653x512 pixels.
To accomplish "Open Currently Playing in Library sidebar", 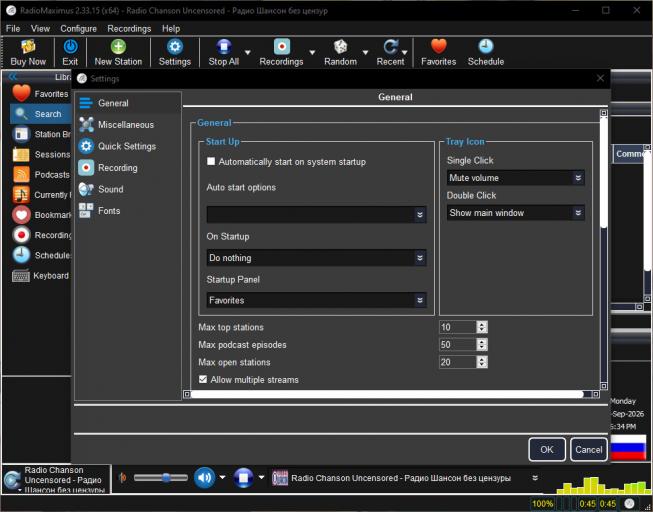I will point(40,195).
